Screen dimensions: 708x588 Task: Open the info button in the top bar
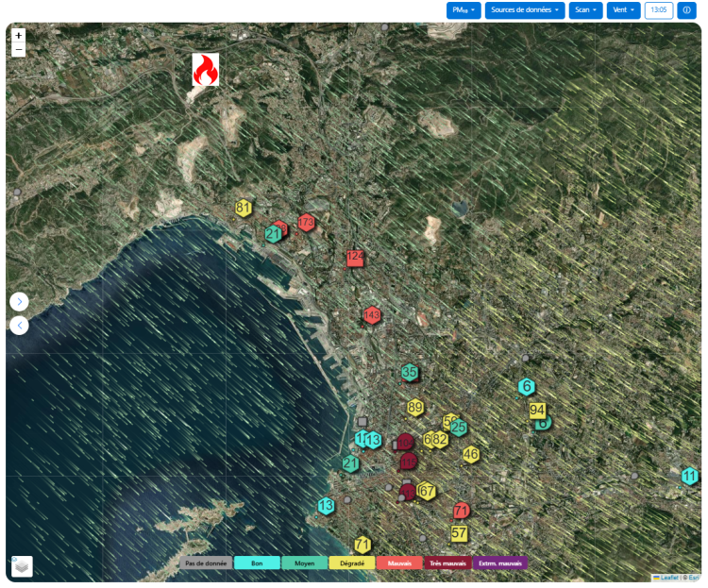pyautogui.click(x=686, y=10)
